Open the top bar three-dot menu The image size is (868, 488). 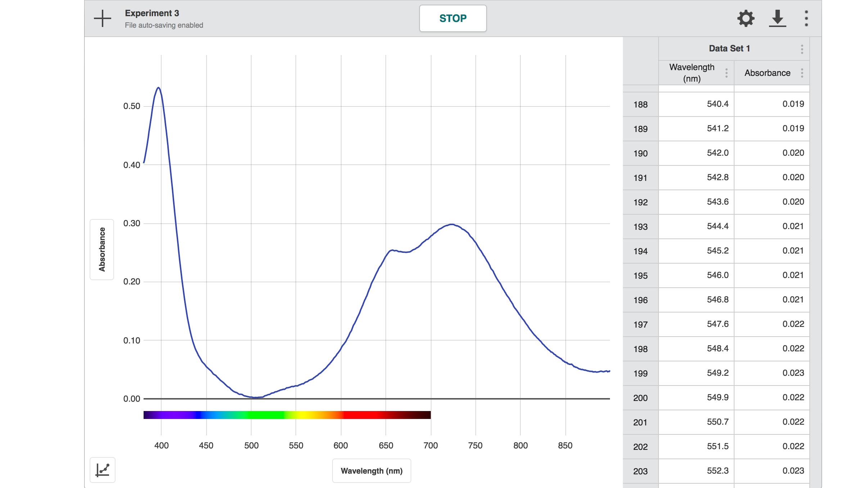(806, 18)
